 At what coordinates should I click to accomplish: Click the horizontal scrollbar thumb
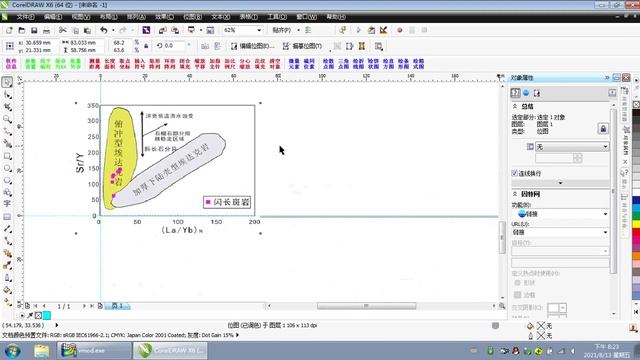pos(367,306)
